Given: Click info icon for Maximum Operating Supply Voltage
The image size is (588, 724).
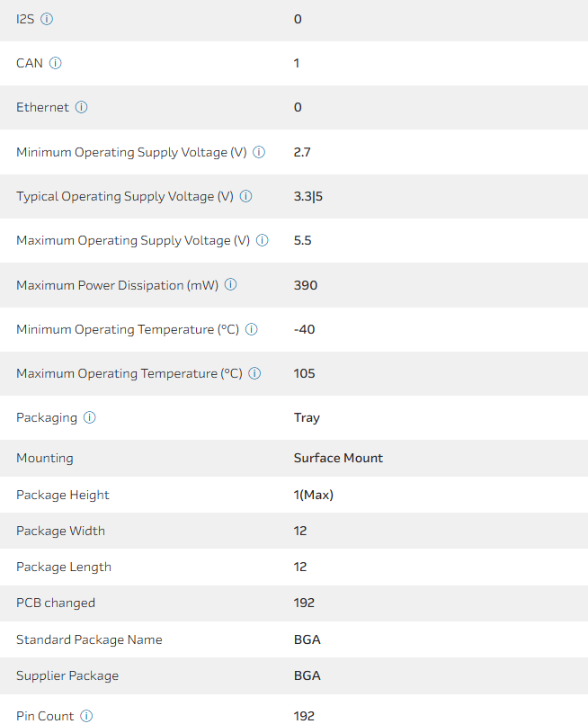Looking at the screenshot, I should [263, 240].
